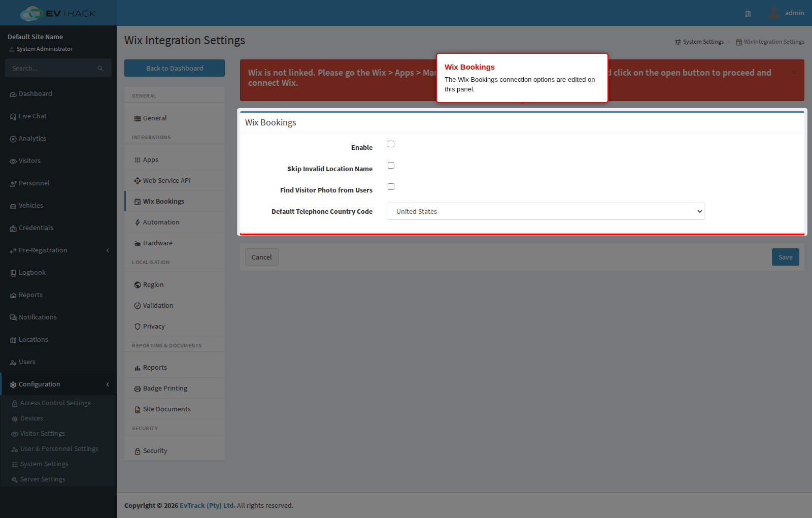812x518 pixels.
Task: Click Back to Dashboard button
Action: (x=175, y=68)
